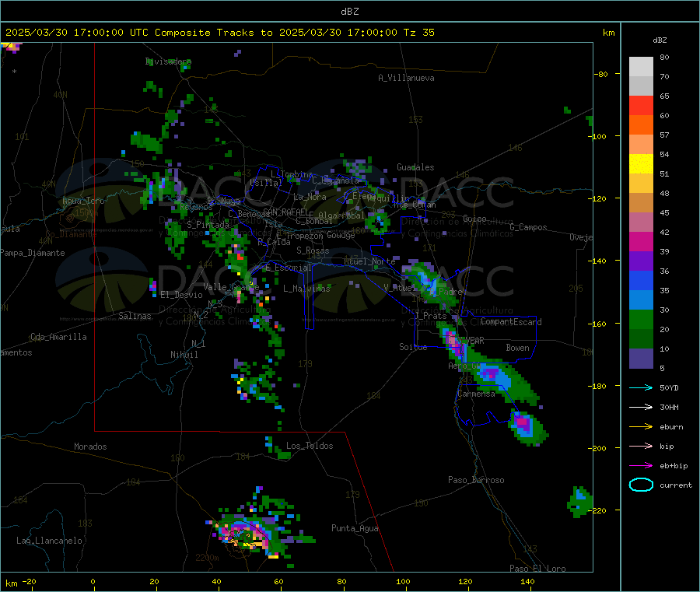Image resolution: width=700 pixels, height=592 pixels.
Task: Click the 30HM white arrow legend icon
Action: [641, 407]
